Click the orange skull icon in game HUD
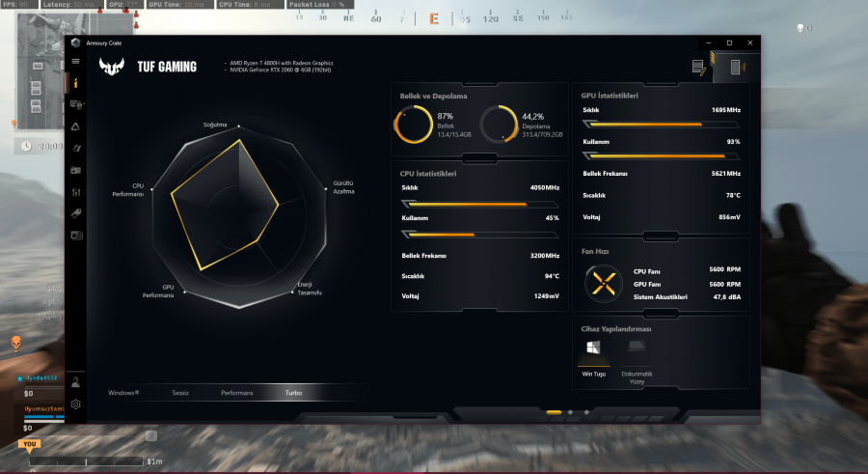Screen dimensions: 868x474 coord(16,344)
